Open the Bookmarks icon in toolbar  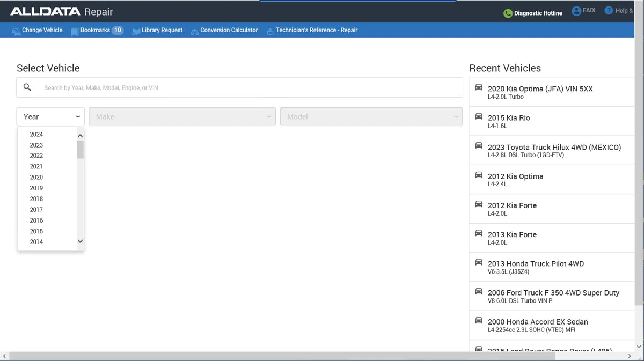pos(75,31)
